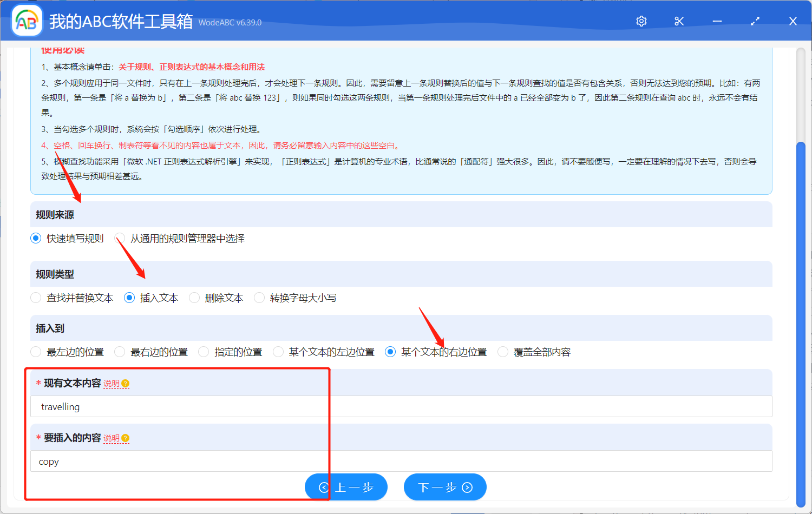Click the scissors icon in title bar

tap(679, 21)
